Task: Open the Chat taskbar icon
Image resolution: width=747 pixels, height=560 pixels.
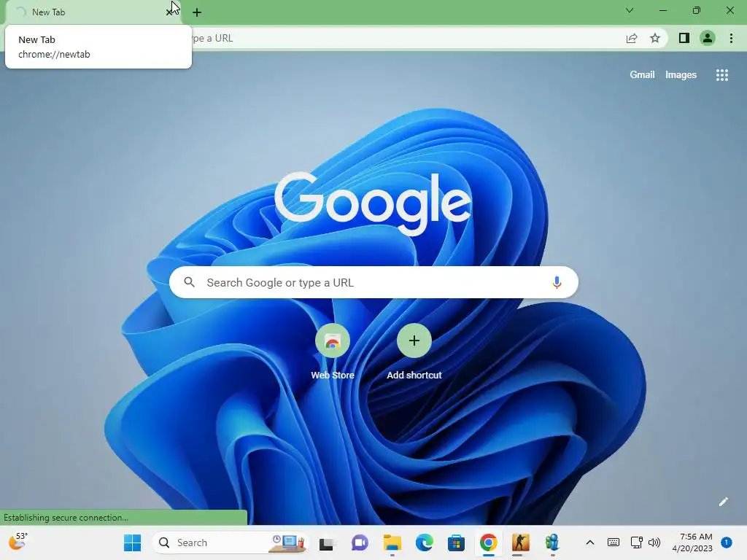Action: [360, 542]
